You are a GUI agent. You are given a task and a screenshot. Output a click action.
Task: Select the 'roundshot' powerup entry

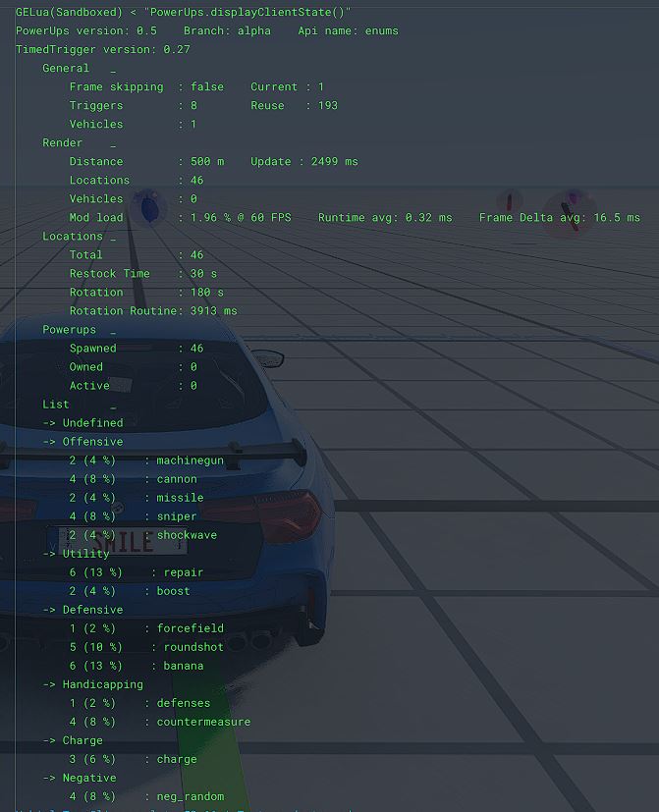(146, 647)
